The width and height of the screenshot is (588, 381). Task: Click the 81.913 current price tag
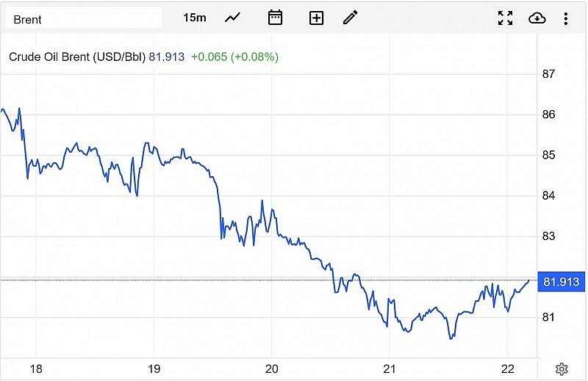click(560, 282)
